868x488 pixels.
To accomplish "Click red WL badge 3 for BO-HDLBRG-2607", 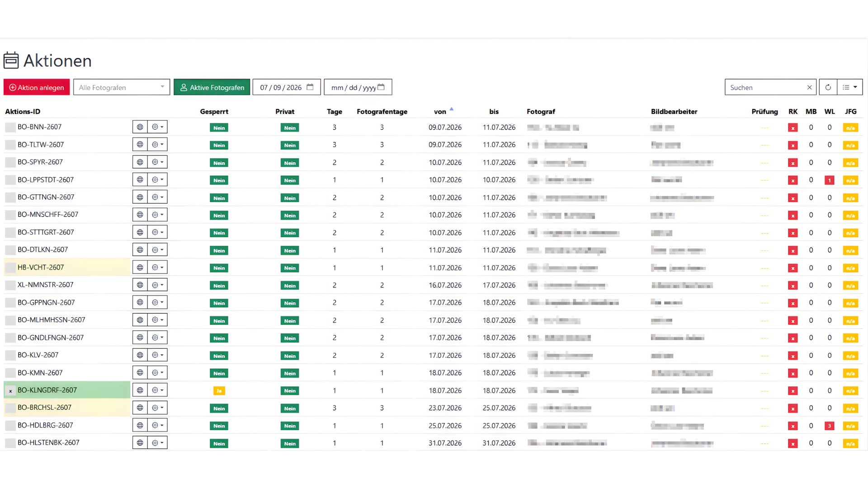I will pyautogui.click(x=829, y=426).
